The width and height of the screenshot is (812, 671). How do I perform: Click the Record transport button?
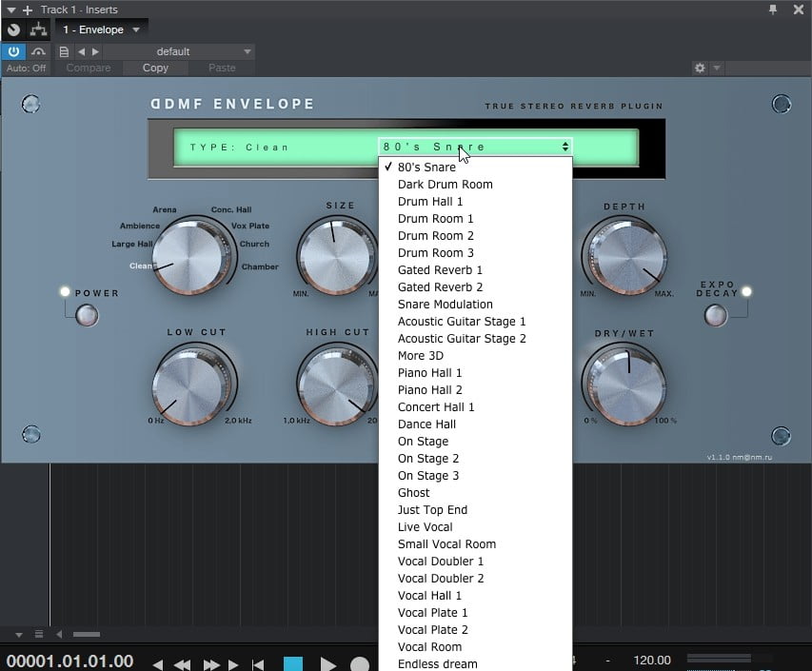[x=360, y=663]
